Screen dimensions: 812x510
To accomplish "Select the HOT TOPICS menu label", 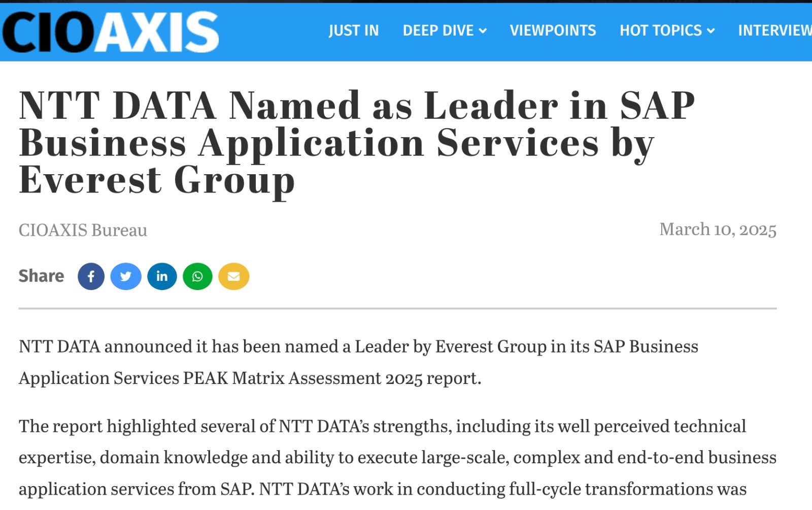I will click(x=660, y=31).
